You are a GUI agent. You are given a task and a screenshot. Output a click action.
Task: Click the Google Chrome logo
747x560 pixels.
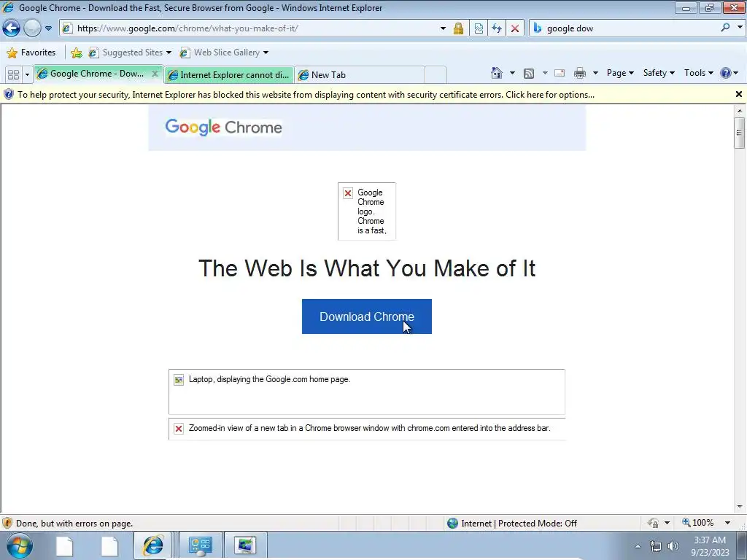tap(223, 127)
